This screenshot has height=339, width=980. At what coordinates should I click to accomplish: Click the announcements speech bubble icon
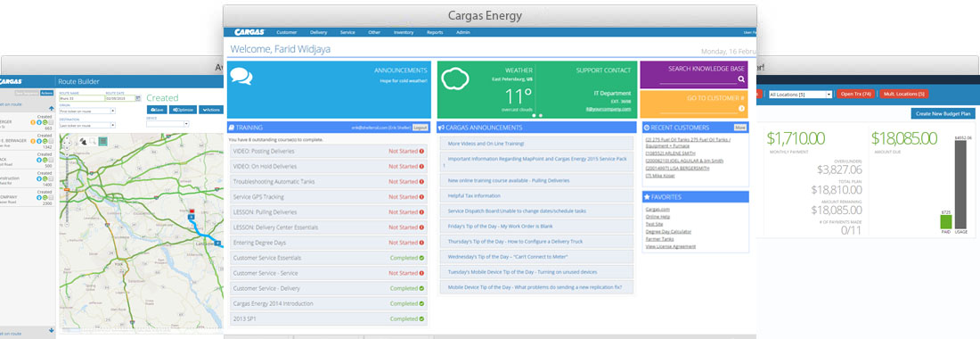241,77
